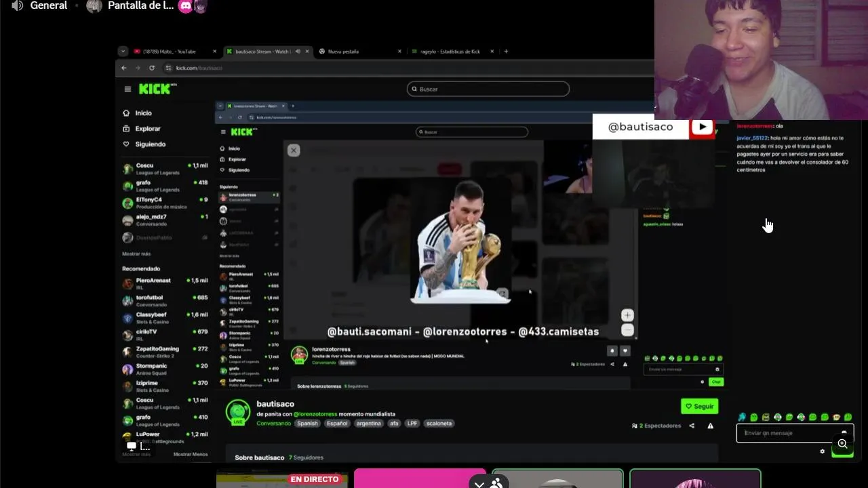The width and height of the screenshot is (868, 488).
Task: Go to Inicio in Kick sidebar
Action: (143, 113)
